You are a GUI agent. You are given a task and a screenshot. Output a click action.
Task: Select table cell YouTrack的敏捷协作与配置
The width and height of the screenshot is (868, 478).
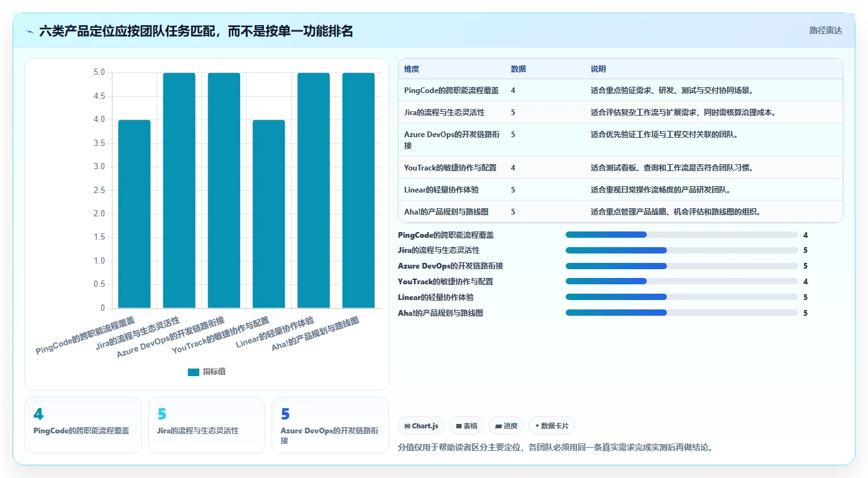pyautogui.click(x=450, y=168)
